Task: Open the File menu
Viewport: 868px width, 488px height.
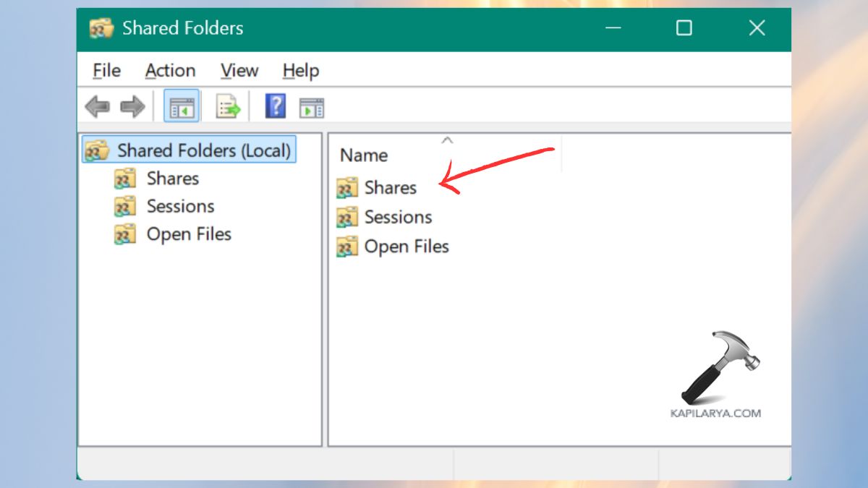Action: (x=105, y=70)
